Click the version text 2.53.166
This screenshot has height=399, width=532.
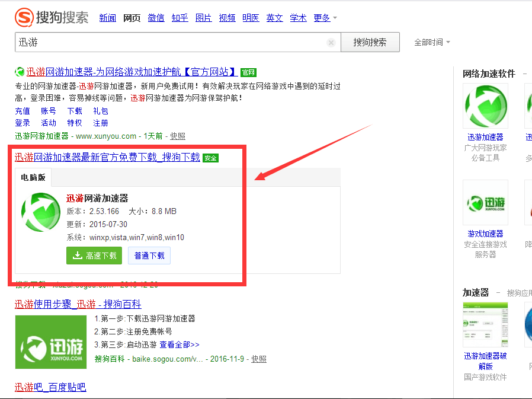pyautogui.click(x=104, y=211)
